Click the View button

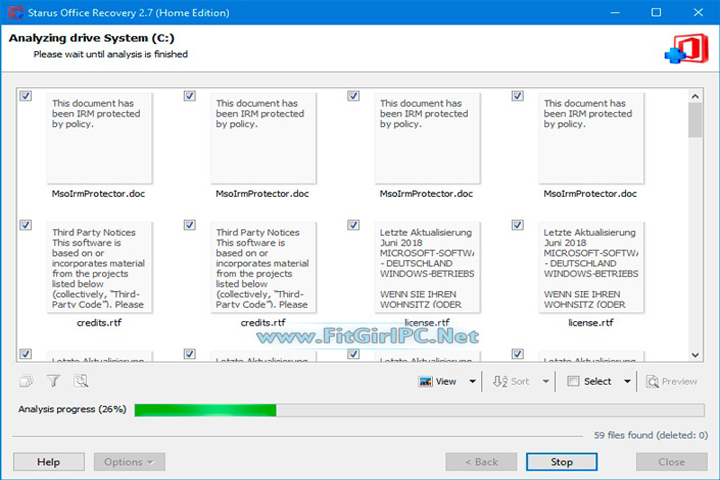coord(439,381)
